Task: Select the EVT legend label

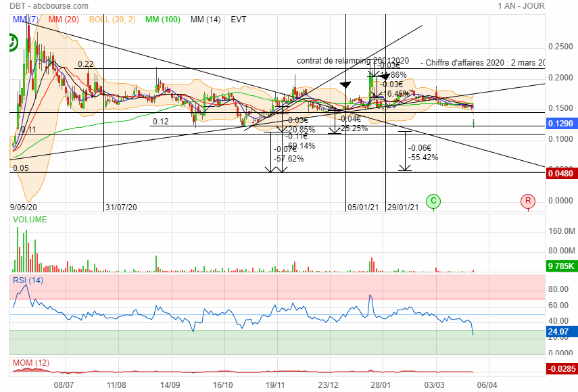Action: tap(239, 20)
